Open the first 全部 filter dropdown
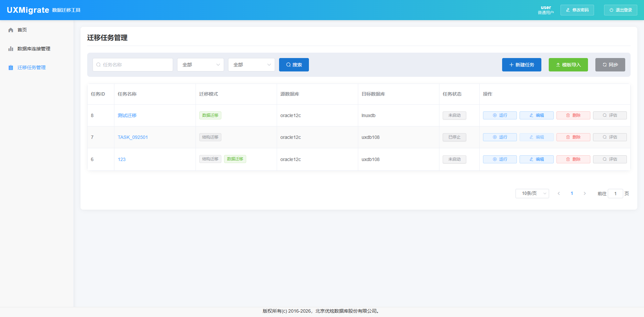Screen dimensions: 644x317 click(x=201, y=65)
